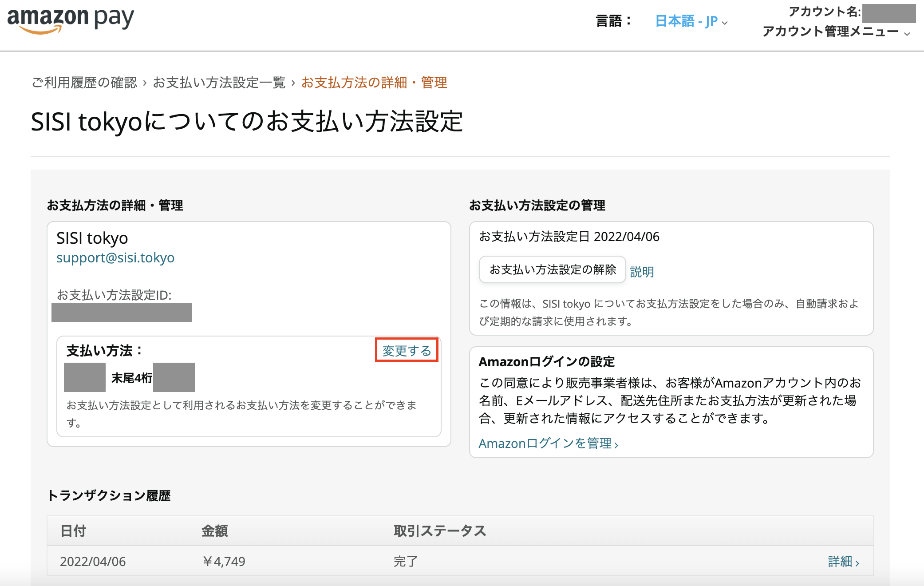Select the 完了 status cell
Screen dimensions: 924x586
point(406,562)
